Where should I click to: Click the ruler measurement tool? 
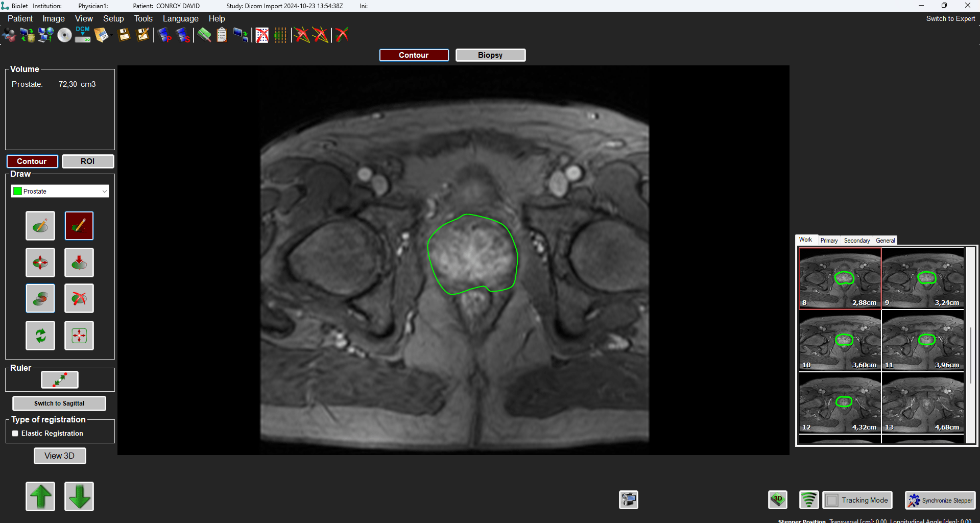point(60,379)
